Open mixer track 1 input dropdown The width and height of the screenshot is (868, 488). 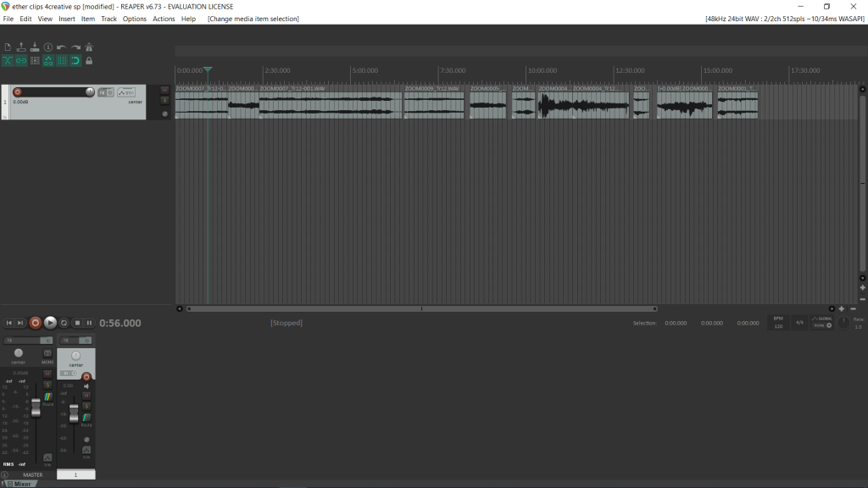pos(70,374)
